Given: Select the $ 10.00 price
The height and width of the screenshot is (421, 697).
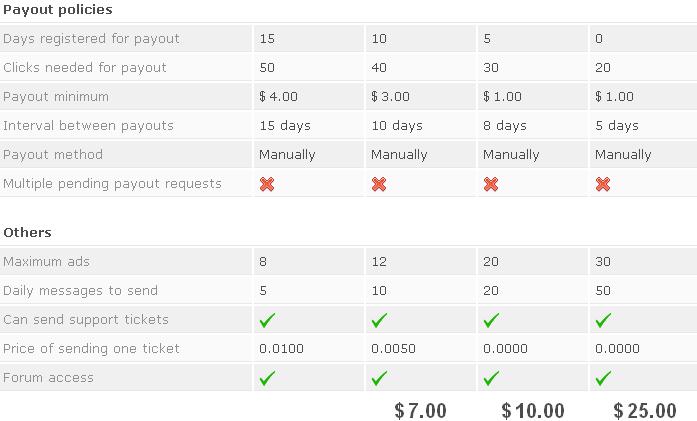Looking at the screenshot, I should pyautogui.click(x=533, y=411).
